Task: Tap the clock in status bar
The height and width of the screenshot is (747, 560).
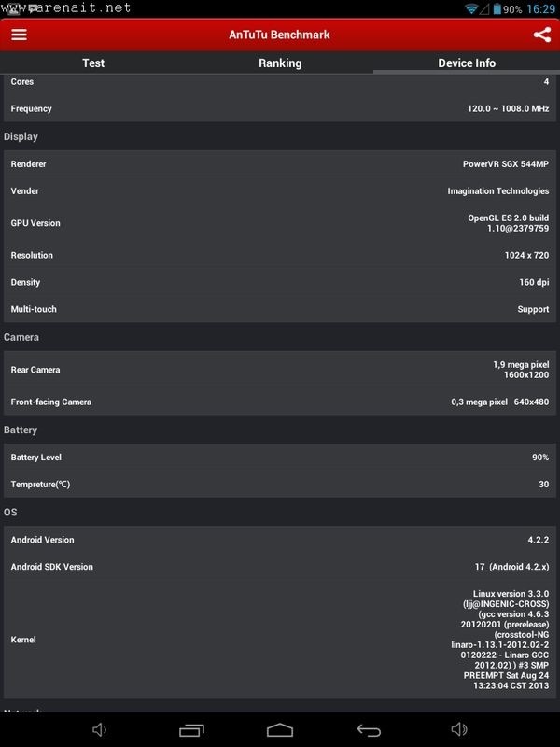Action: pyautogui.click(x=540, y=8)
